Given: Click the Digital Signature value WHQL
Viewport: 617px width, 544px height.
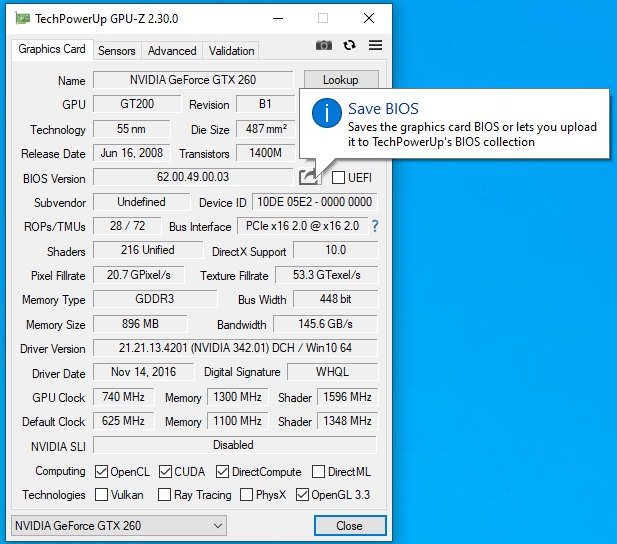Looking at the screenshot, I should 333,372.
